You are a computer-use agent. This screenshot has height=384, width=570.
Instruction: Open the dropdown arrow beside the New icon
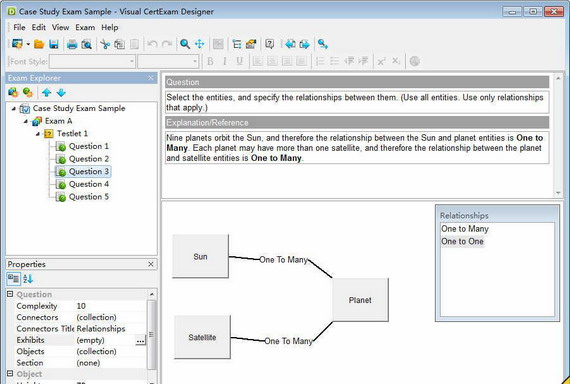tap(28, 44)
